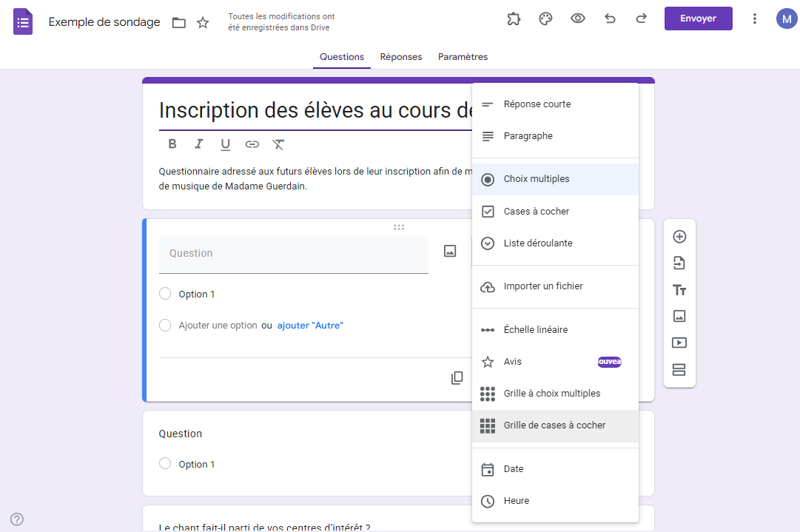This screenshot has width=800, height=532.
Task: Add a new question with the plus icon
Action: pos(679,236)
